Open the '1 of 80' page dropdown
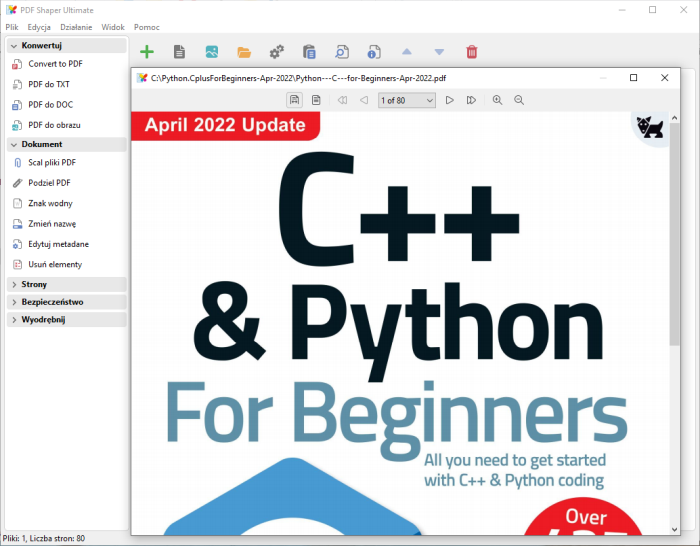This screenshot has height=546, width=700. click(x=407, y=100)
